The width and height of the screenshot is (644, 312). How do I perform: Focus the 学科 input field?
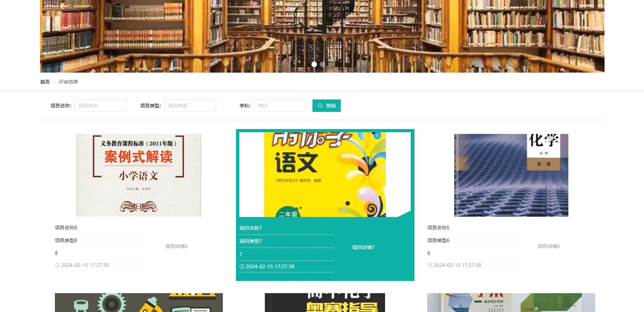[x=280, y=106]
